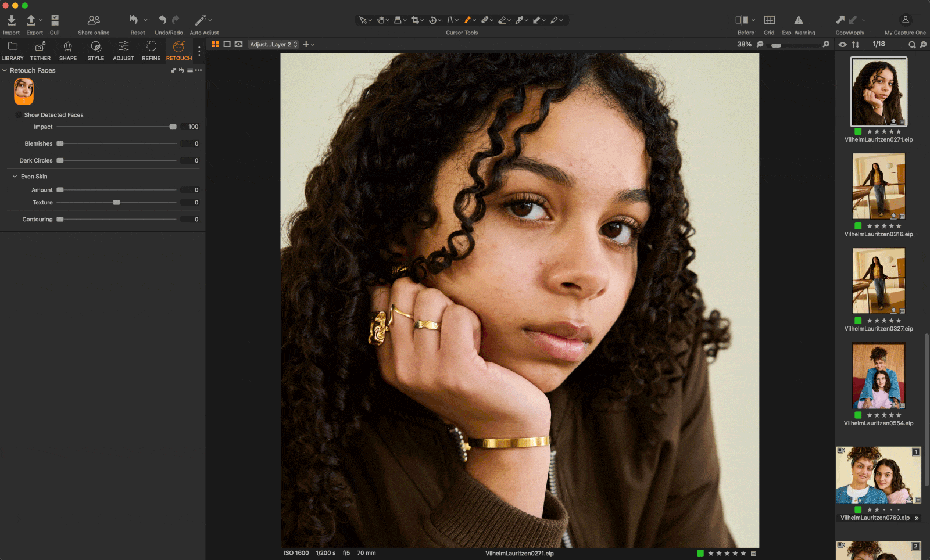
Task: Select the VilhelmLauritzen0327.eip thumbnail
Action: click(878, 281)
